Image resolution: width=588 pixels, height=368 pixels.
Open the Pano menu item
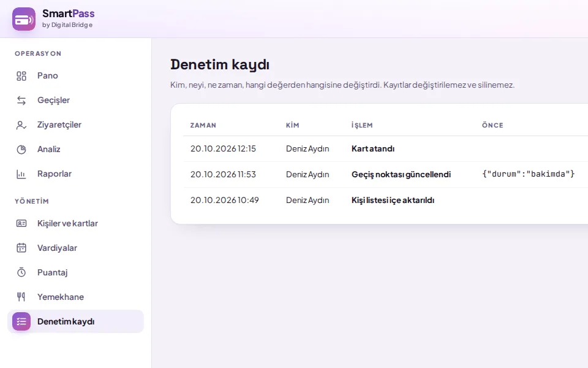[x=75, y=76]
